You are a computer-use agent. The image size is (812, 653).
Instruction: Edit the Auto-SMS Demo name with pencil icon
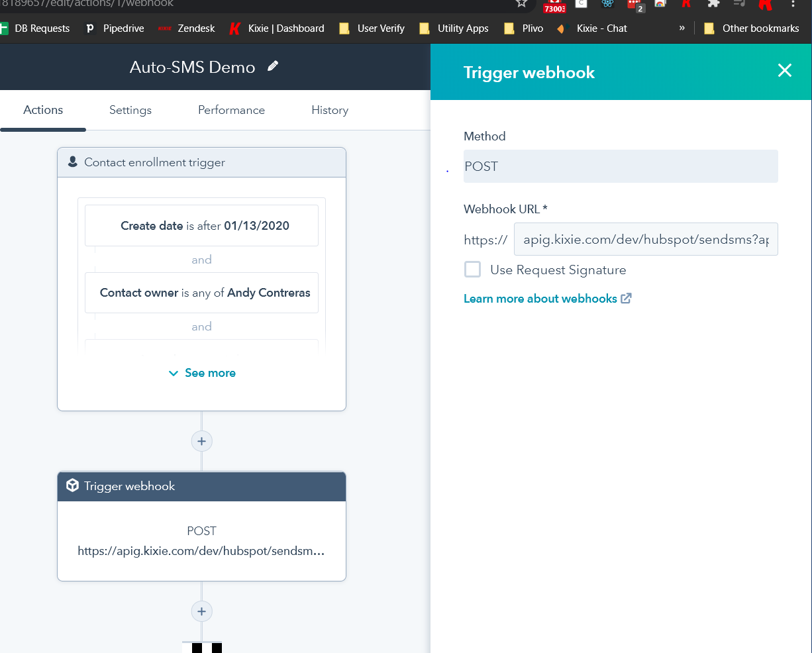[273, 66]
